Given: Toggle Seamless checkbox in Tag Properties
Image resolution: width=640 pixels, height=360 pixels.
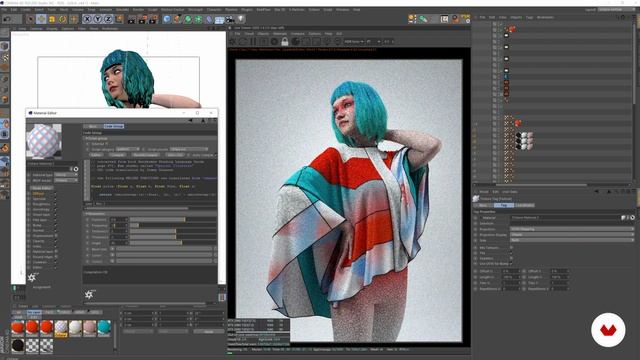Looking at the screenshot, I should pyautogui.click(x=511, y=258).
